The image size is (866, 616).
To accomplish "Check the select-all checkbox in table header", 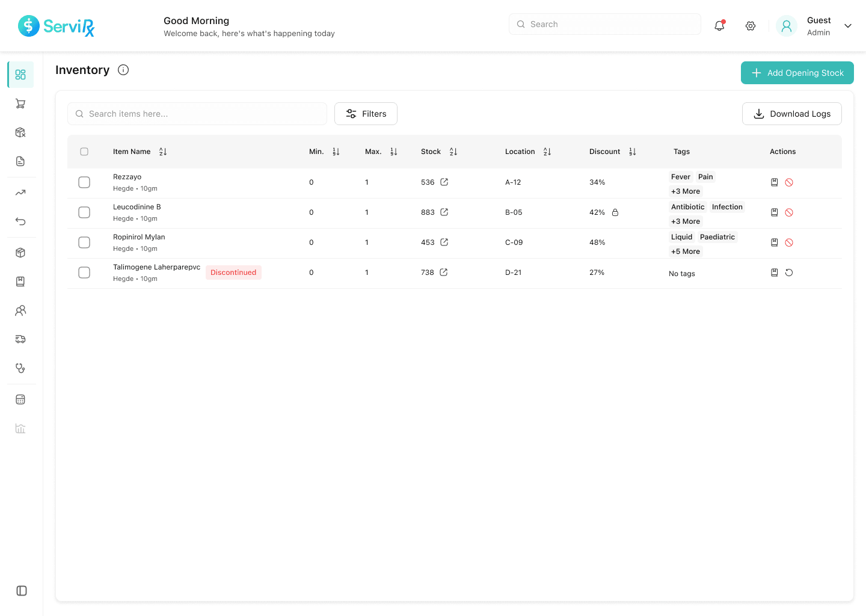I will 84,152.
